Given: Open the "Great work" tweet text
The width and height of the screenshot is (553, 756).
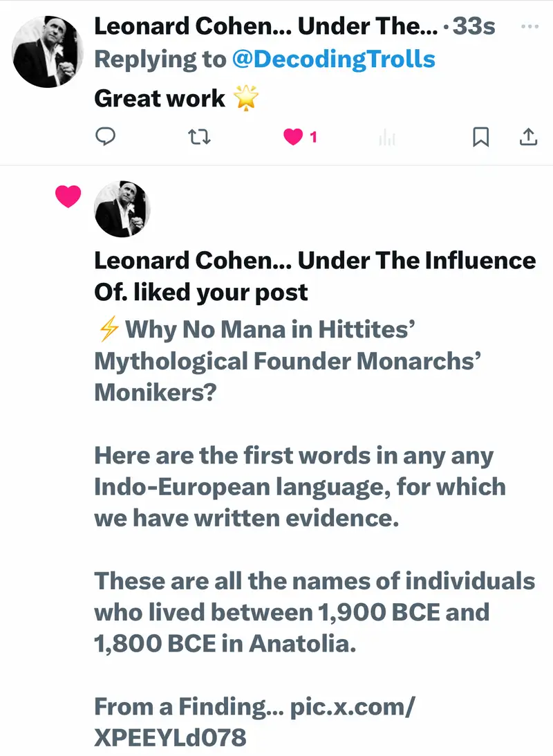Looking at the screenshot, I should (160, 99).
